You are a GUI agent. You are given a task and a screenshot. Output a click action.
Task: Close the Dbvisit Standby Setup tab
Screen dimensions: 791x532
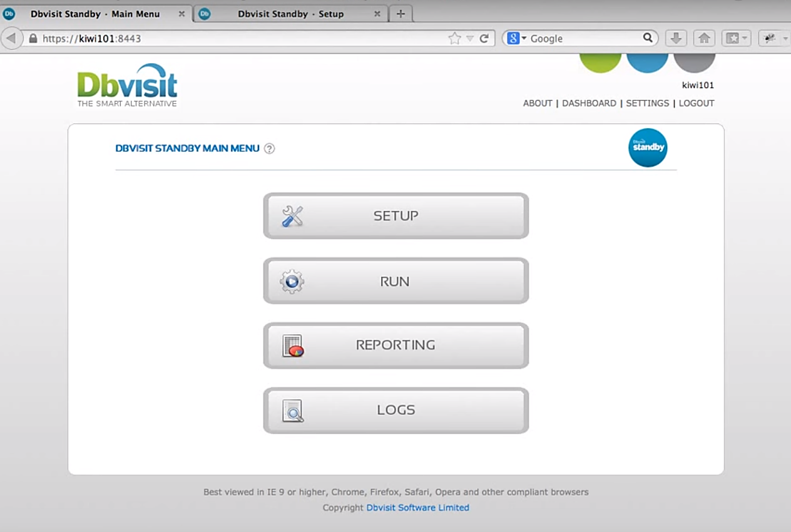377,14
